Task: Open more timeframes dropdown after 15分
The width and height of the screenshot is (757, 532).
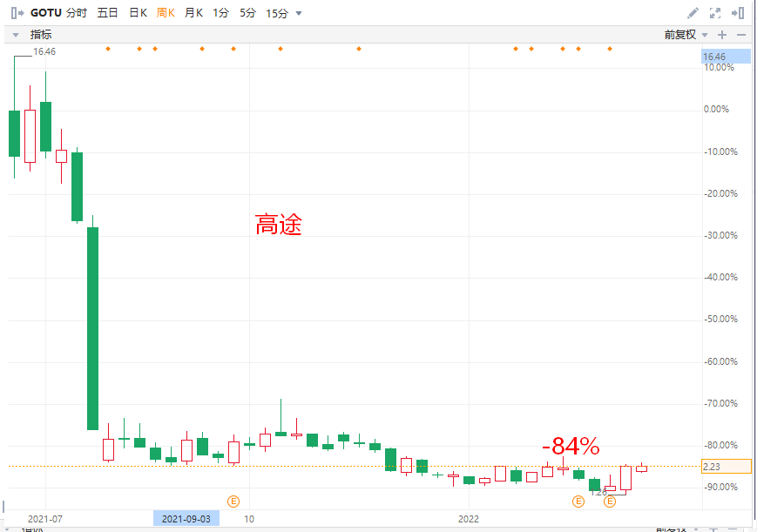Action: tap(299, 13)
